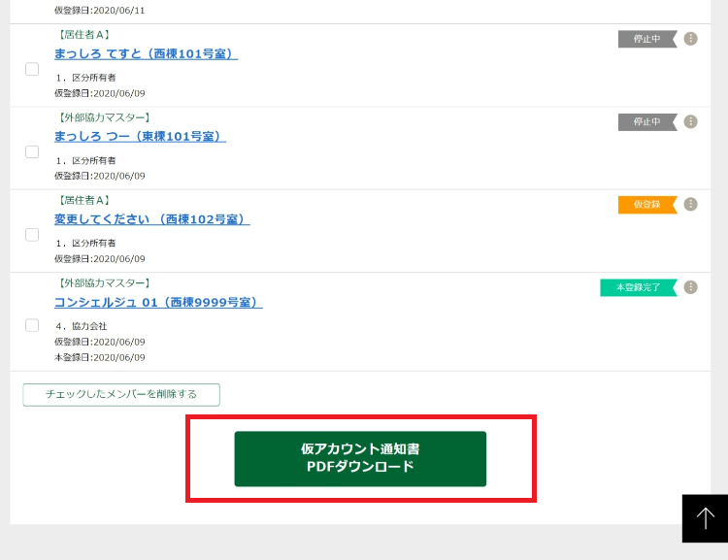728x560 pixels.
Task: Download 仮アカウント通知書 PDF
Action: [360, 458]
